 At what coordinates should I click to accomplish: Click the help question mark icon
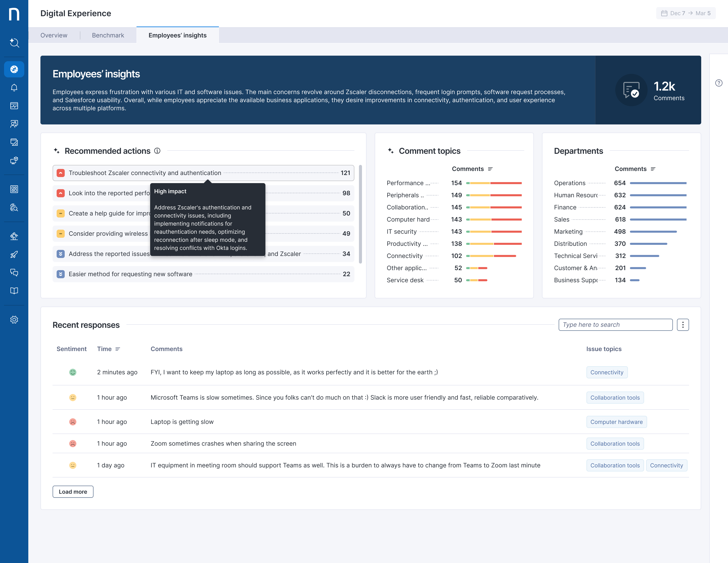coord(719,83)
